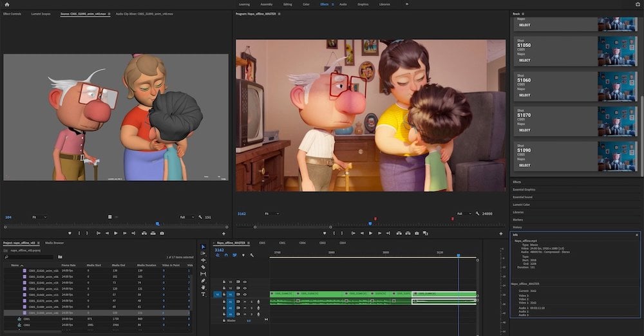This screenshot has width=644, height=336.
Task: Toggle visibility eye of track V1
Action: pyautogui.click(x=245, y=295)
